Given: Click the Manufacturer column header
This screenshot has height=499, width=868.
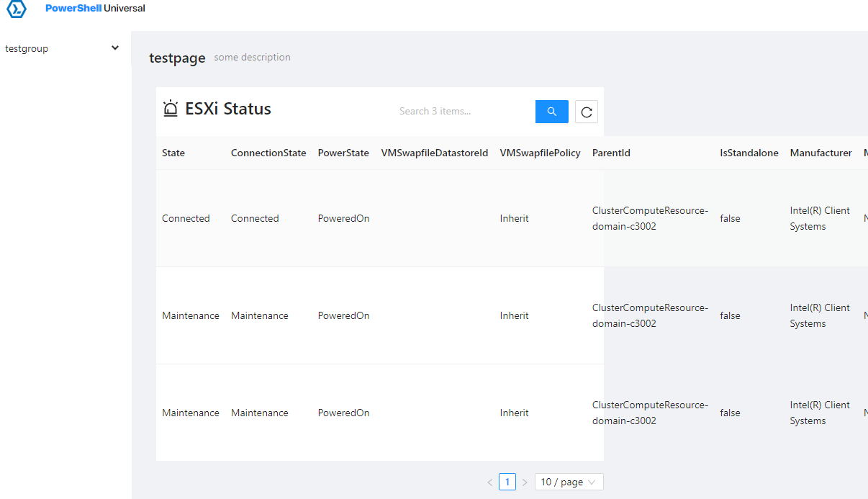Looking at the screenshot, I should 820,153.
